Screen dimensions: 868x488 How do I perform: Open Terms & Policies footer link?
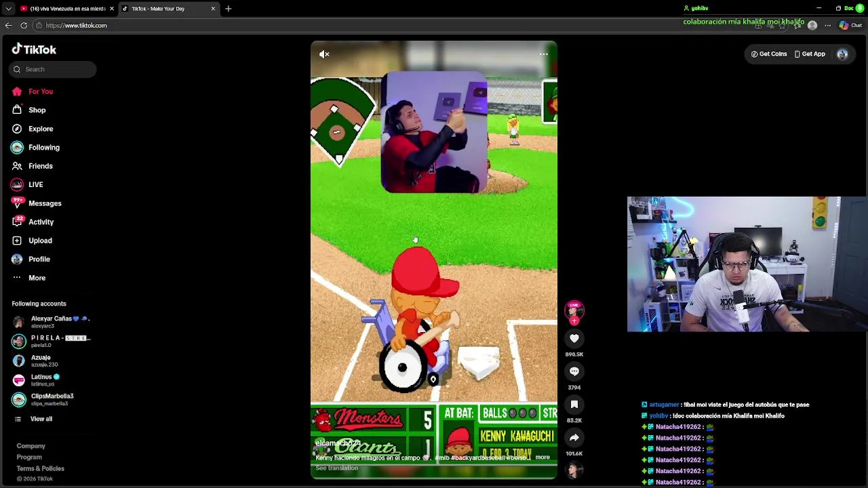[41, 468]
